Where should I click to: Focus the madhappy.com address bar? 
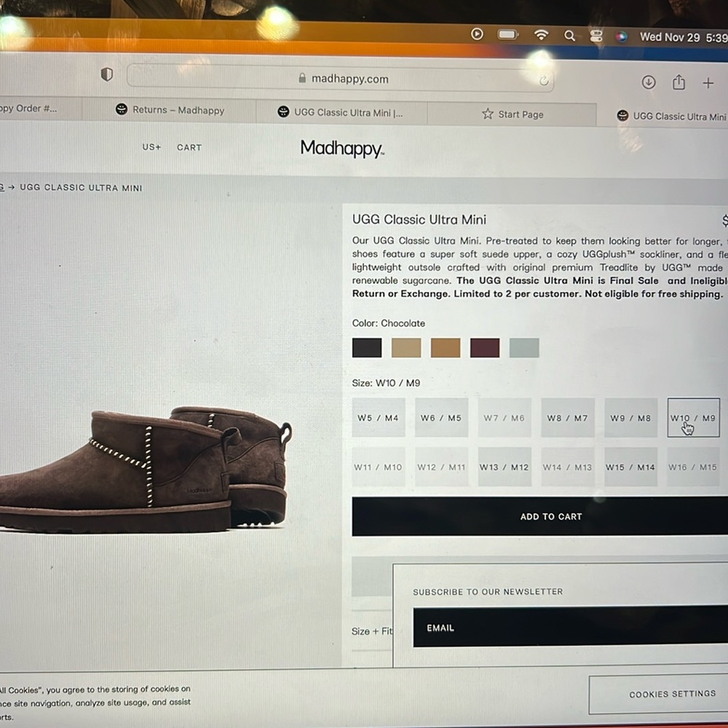pos(340,79)
